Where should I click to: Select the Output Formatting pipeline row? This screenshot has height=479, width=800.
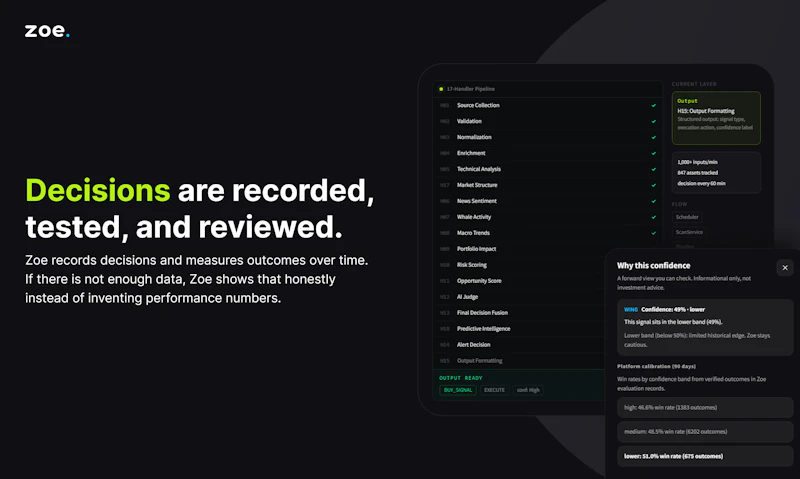click(519, 360)
